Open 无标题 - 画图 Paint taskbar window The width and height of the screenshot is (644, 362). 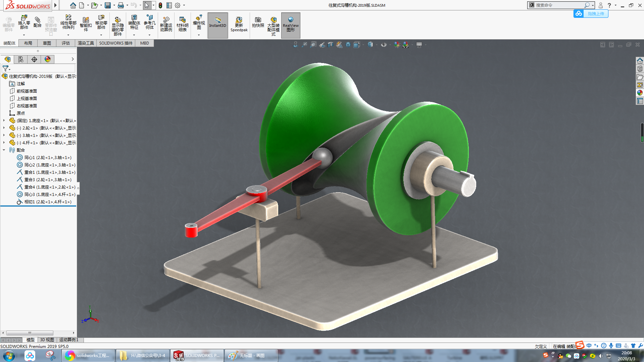coord(251,356)
